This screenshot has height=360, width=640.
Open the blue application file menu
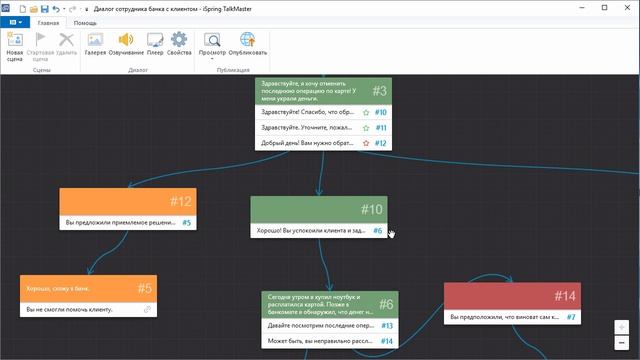coord(15,22)
